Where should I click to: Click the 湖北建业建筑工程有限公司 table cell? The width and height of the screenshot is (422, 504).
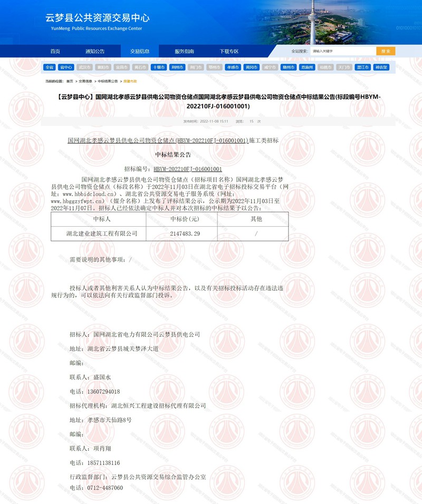99,234
